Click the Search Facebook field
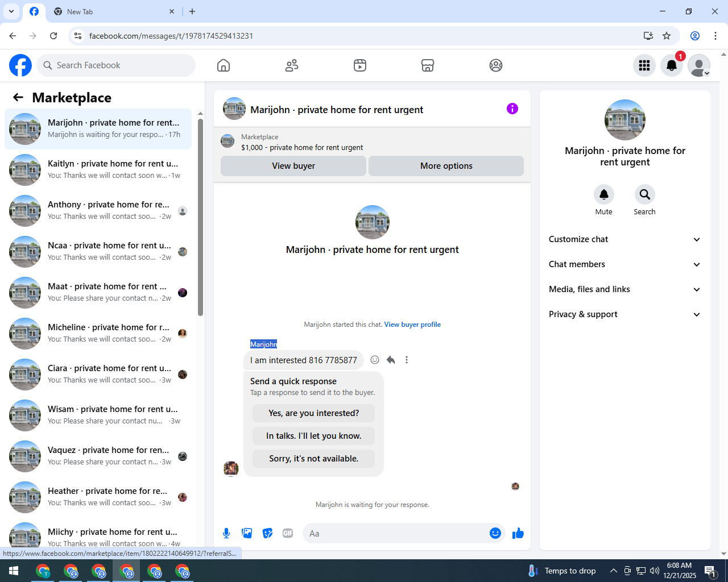The height and width of the screenshot is (582, 728). (116, 65)
